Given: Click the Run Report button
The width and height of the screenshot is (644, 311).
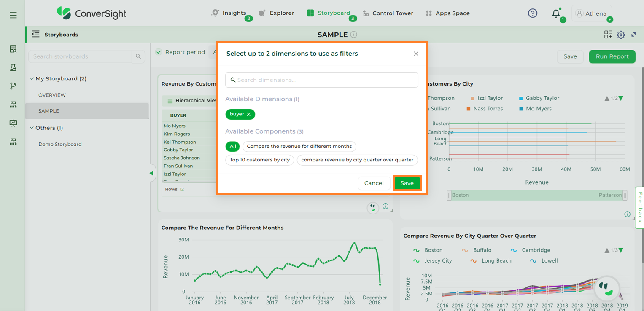Looking at the screenshot, I should click(612, 56).
